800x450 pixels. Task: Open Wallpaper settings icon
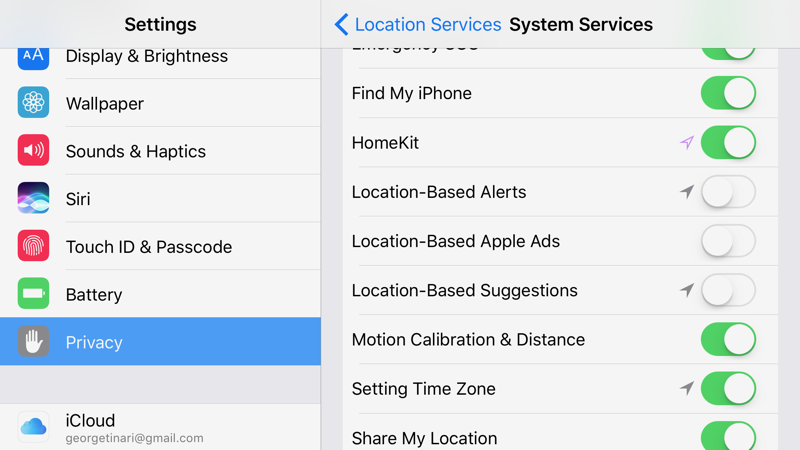pos(33,103)
